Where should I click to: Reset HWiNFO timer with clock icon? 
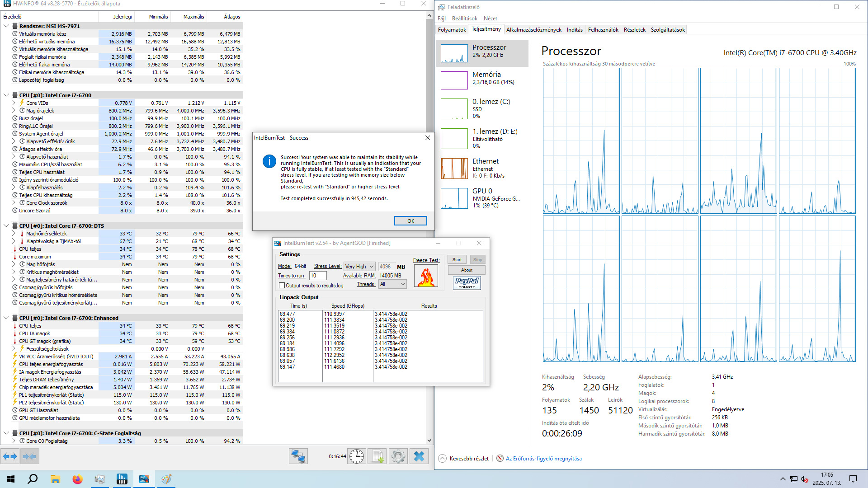click(357, 456)
